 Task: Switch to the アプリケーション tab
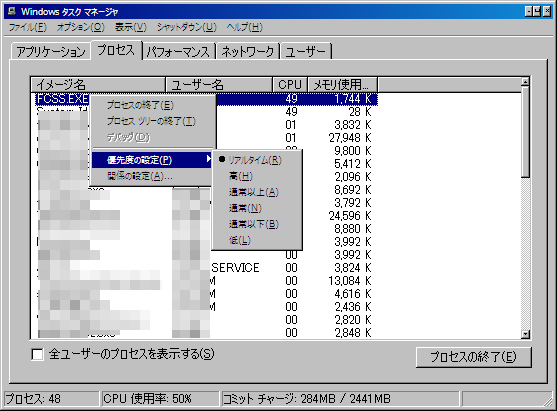pyautogui.click(x=51, y=52)
